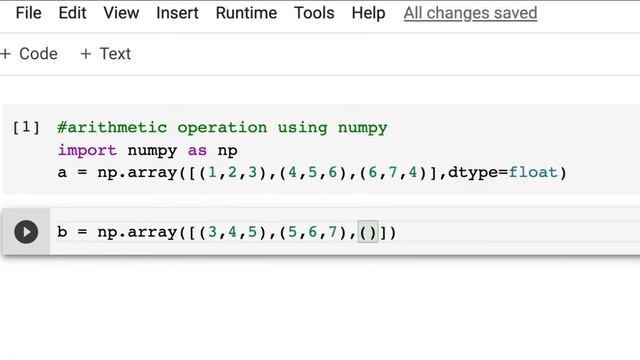Open the Help menu

click(368, 13)
